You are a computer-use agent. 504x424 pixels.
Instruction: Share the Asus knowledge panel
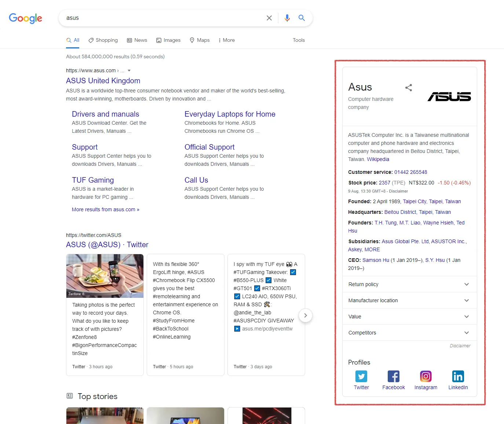pyautogui.click(x=408, y=88)
